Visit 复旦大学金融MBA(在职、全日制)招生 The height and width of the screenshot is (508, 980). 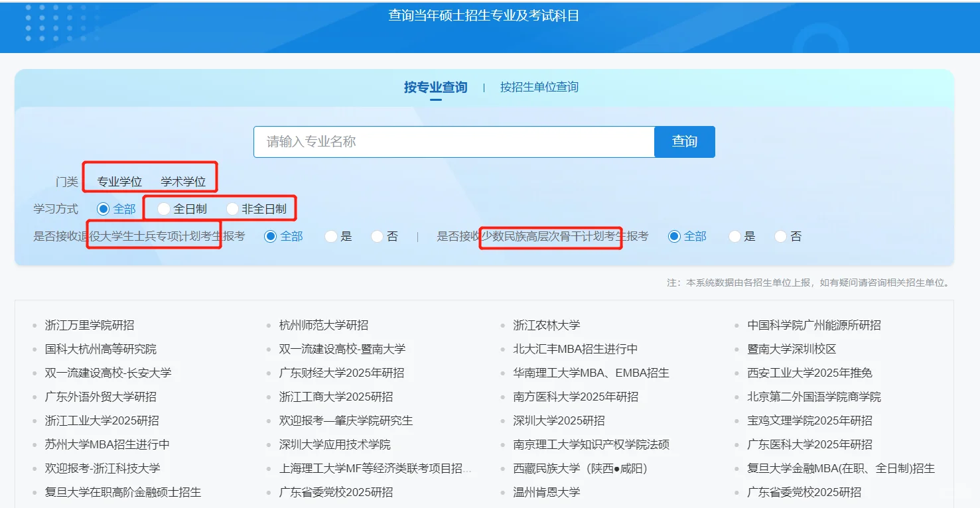(x=840, y=468)
